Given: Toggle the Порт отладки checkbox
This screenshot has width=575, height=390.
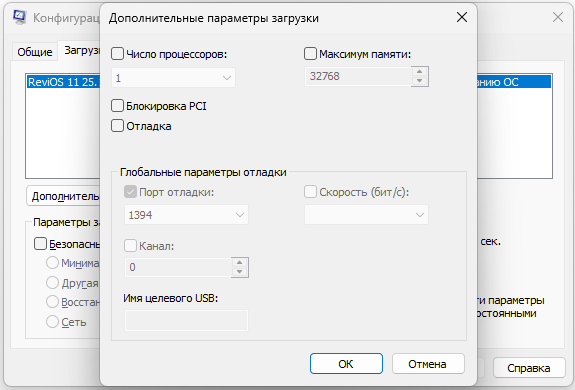Looking at the screenshot, I should click(131, 192).
